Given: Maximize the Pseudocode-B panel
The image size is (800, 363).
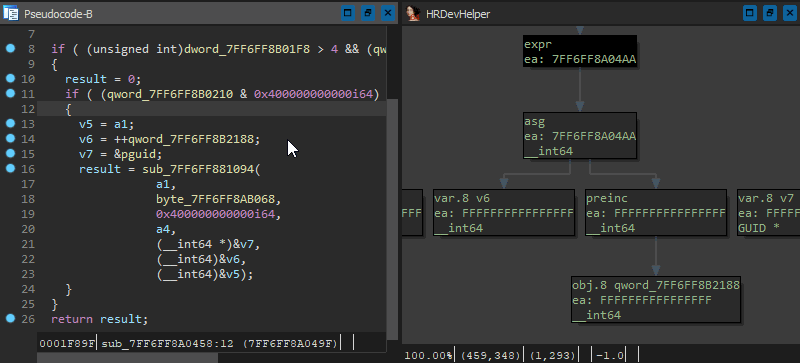Looking at the screenshot, I should (x=348, y=13).
